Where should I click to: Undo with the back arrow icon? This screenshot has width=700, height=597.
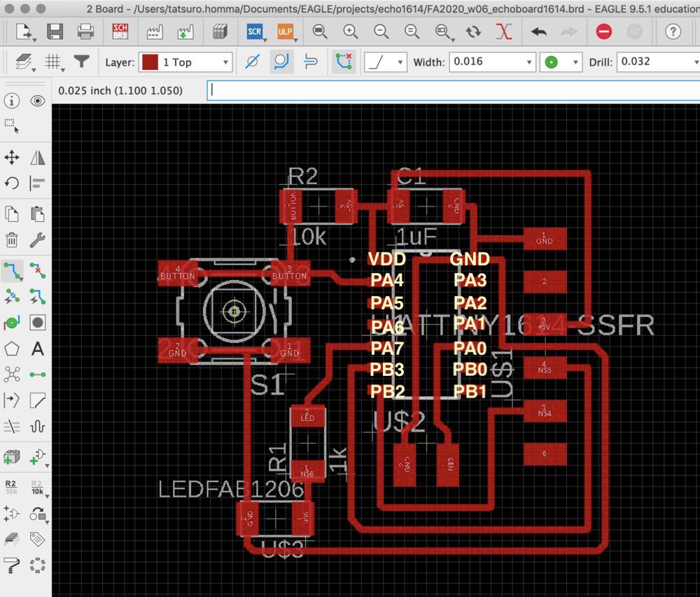point(539,31)
